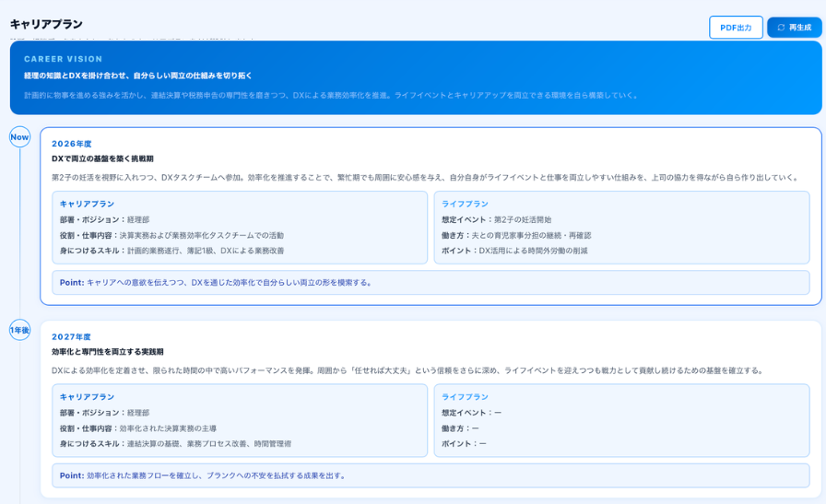The width and height of the screenshot is (826, 504).
Task: Click the title DXで両立の基盤を築く挑戦期
Action: 102,158
